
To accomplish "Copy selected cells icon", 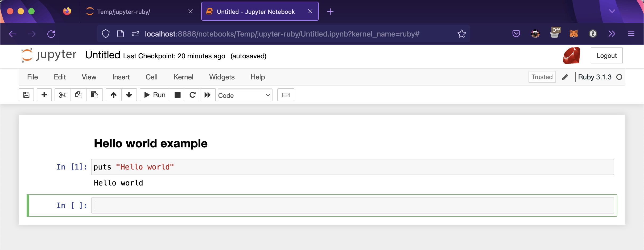I will coord(79,95).
